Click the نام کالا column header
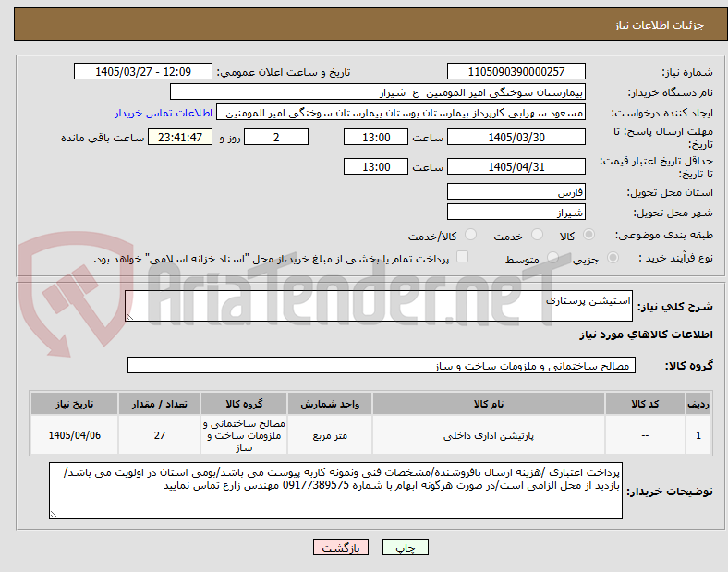Screen dimensions: 728x572 pyautogui.click(x=489, y=404)
